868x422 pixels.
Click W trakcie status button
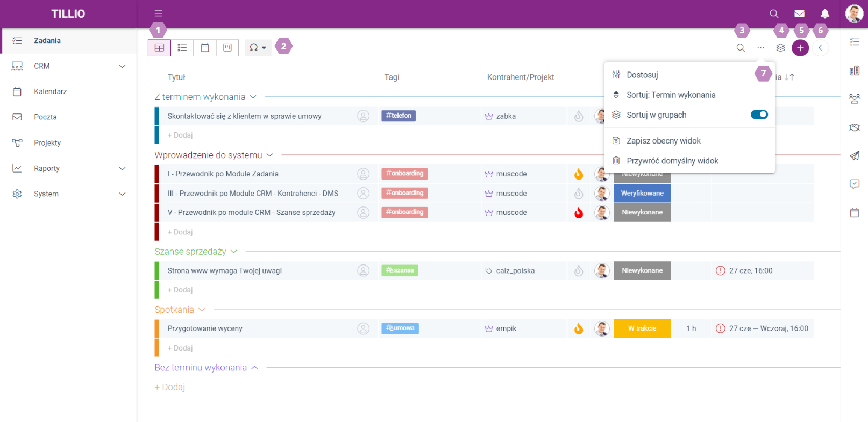coord(642,328)
